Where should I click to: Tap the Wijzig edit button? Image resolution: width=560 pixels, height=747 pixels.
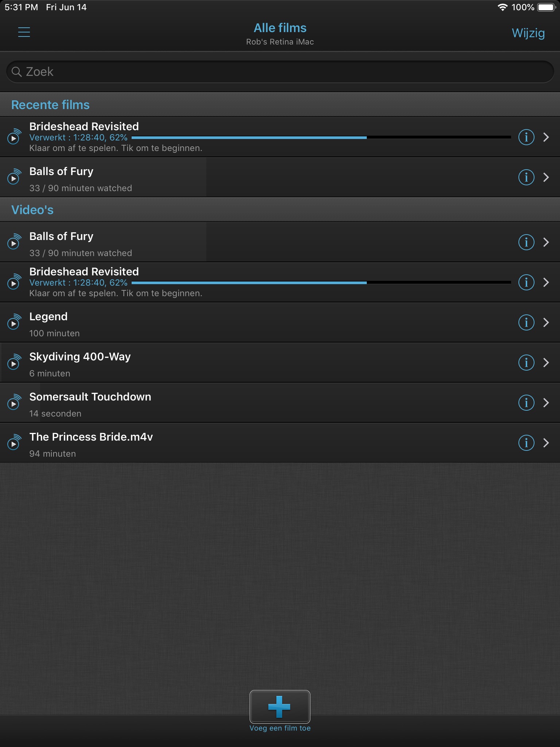(528, 33)
